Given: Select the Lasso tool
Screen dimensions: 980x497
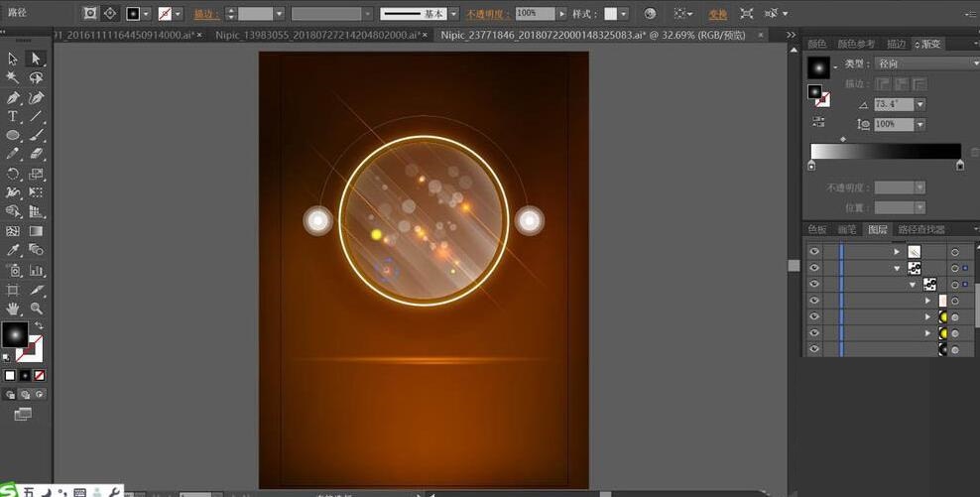Looking at the screenshot, I should point(36,77).
